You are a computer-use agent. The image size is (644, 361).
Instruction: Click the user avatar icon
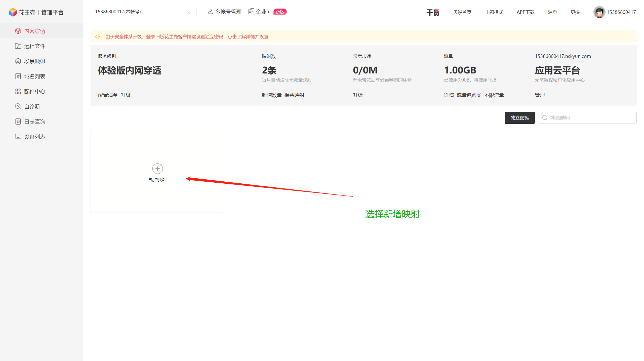click(599, 12)
